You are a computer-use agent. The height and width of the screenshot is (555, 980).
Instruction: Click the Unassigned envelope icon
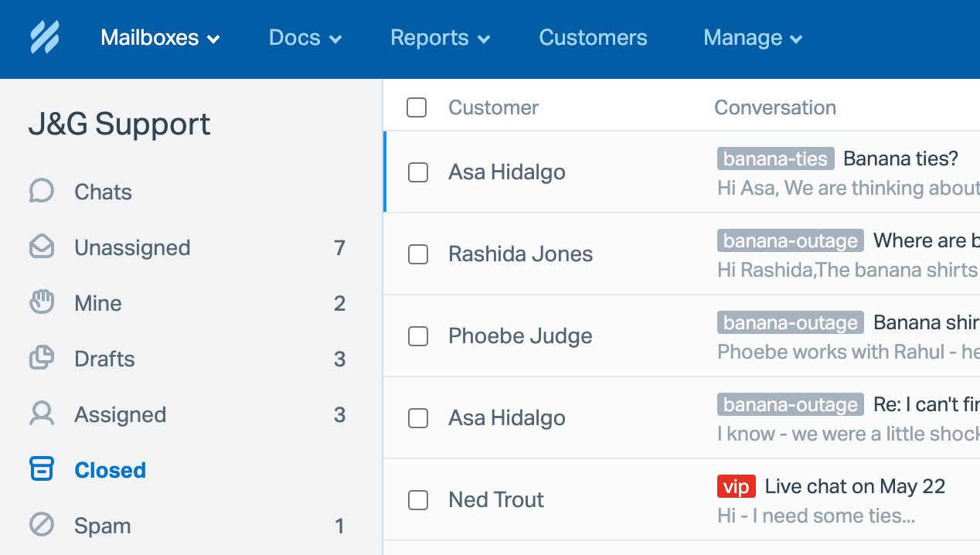pyautogui.click(x=42, y=247)
